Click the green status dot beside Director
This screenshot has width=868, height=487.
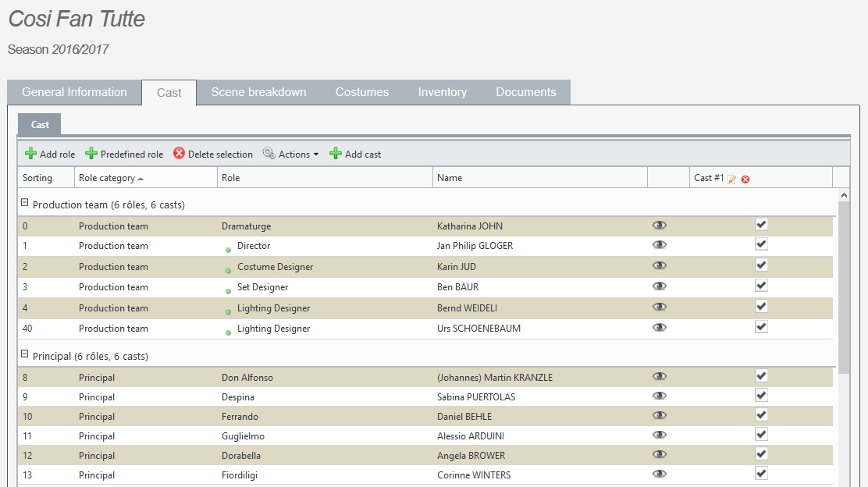(x=228, y=251)
